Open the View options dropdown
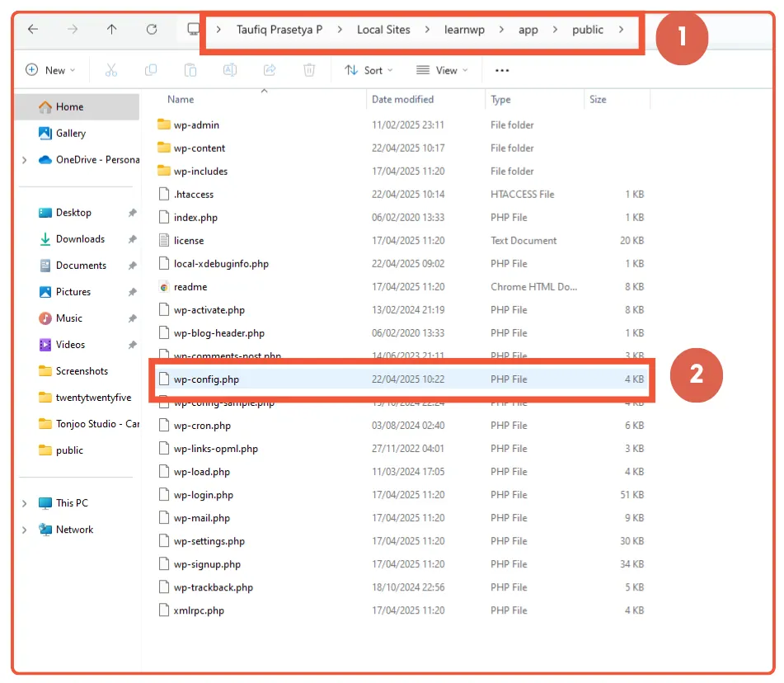 click(442, 70)
